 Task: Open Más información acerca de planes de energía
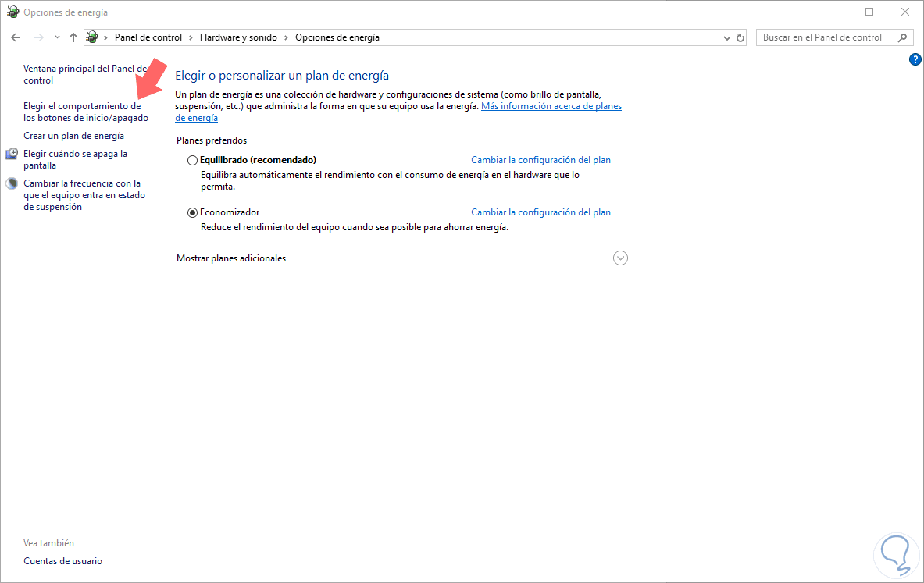click(x=398, y=112)
